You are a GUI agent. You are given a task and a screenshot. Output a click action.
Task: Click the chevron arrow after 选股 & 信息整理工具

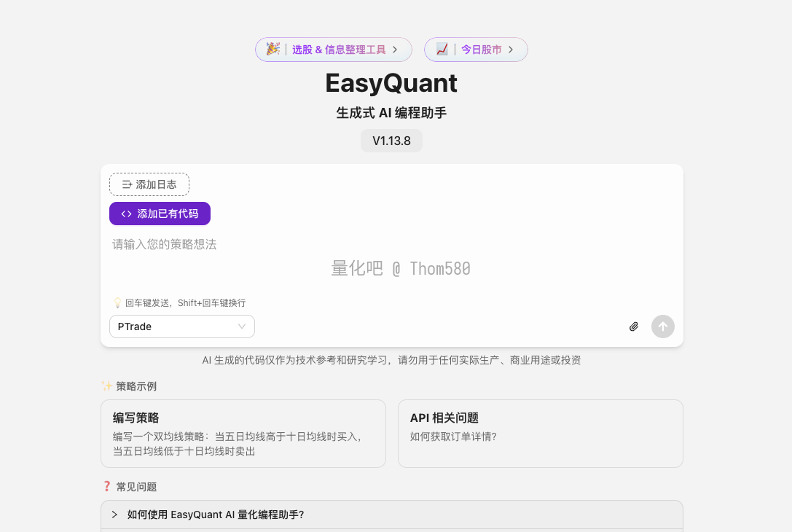tap(395, 50)
